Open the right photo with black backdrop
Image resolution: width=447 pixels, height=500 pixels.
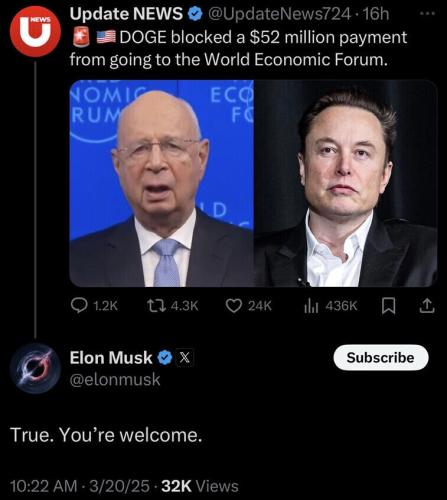click(x=346, y=183)
